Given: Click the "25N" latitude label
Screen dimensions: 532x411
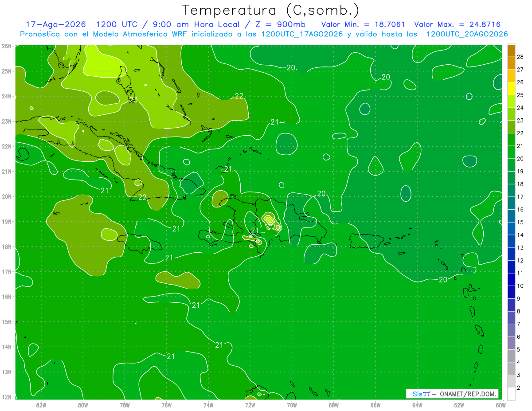Looking at the screenshot, I should [x=6, y=71].
